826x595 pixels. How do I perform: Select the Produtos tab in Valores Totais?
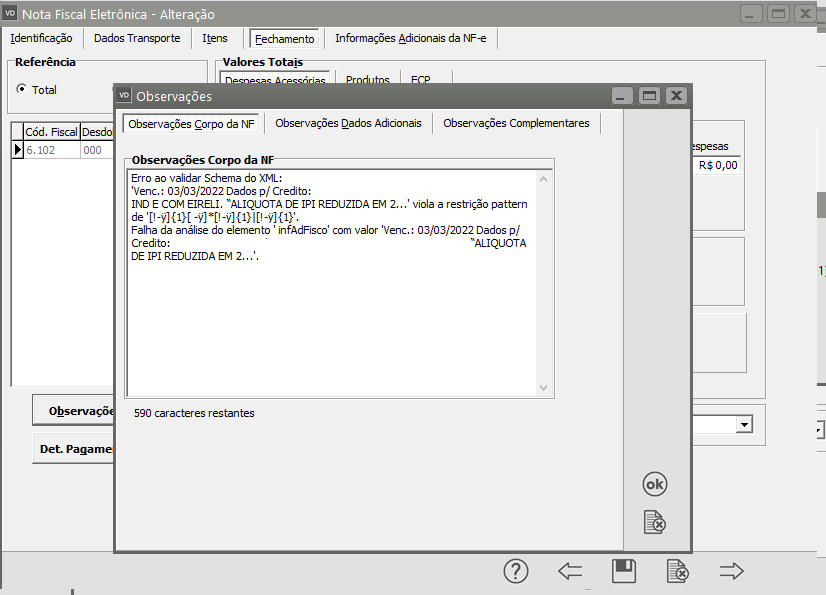(x=367, y=80)
